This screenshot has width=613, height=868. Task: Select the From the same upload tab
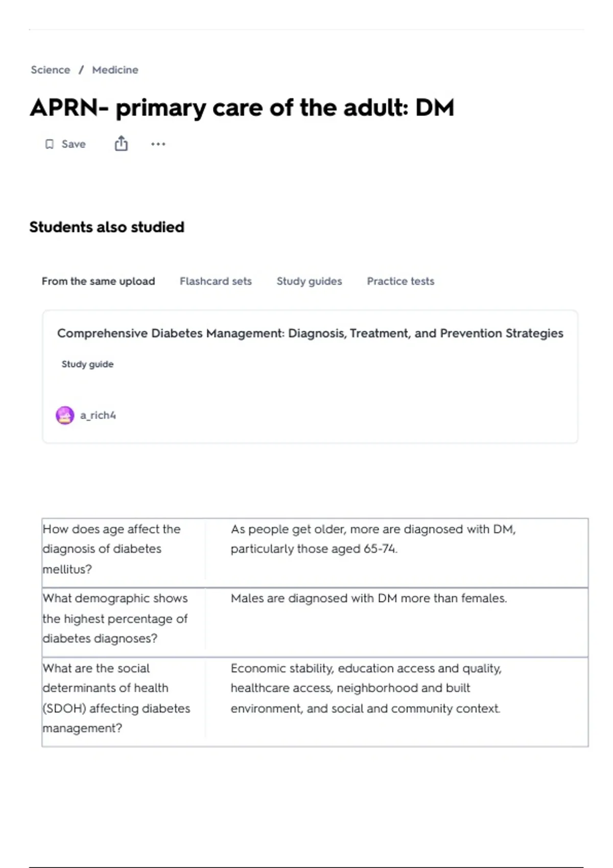[98, 281]
